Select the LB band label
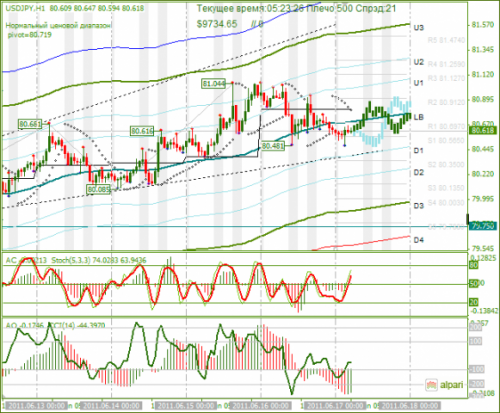The height and width of the screenshot is (413, 500). tap(418, 117)
